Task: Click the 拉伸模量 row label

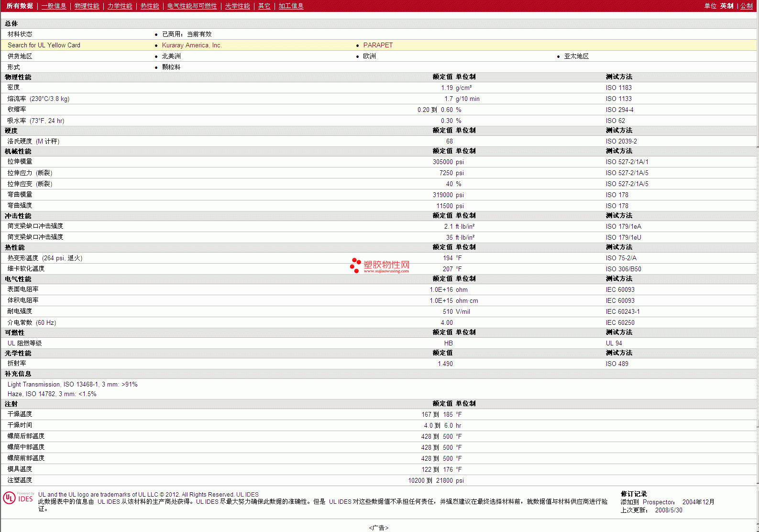Action: [x=20, y=161]
